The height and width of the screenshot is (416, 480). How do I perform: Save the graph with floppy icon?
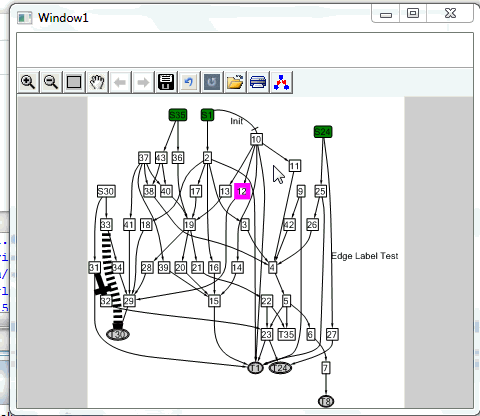(x=166, y=82)
